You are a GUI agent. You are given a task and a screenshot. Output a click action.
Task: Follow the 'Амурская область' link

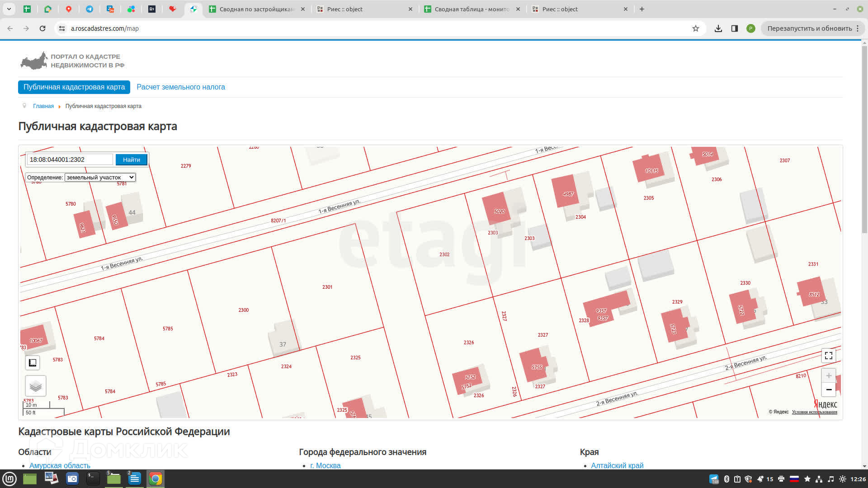pos(60,465)
